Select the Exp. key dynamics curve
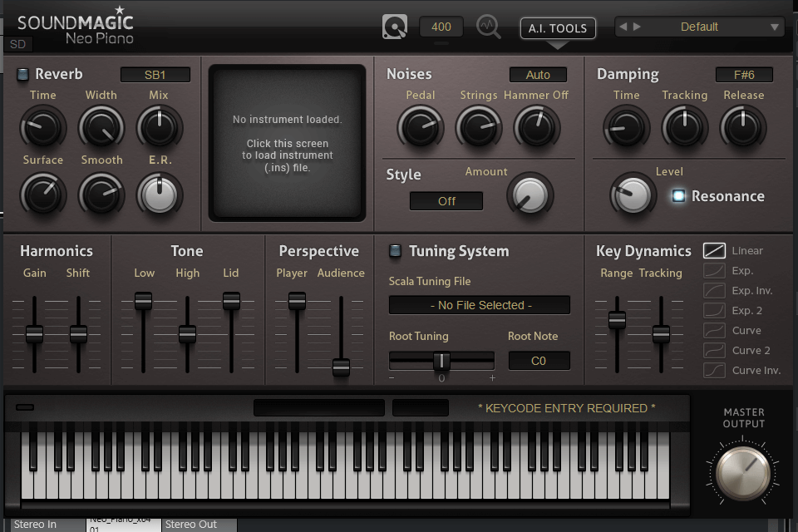 click(714, 270)
